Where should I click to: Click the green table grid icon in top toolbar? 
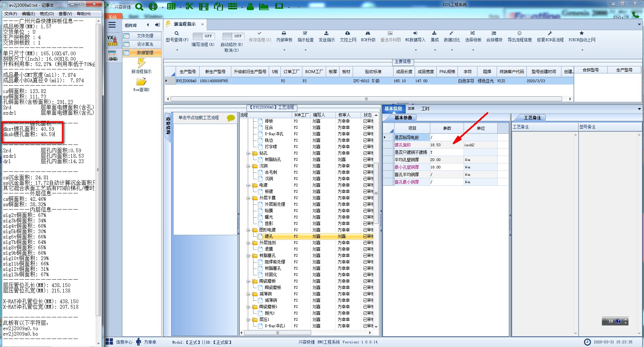171,6
